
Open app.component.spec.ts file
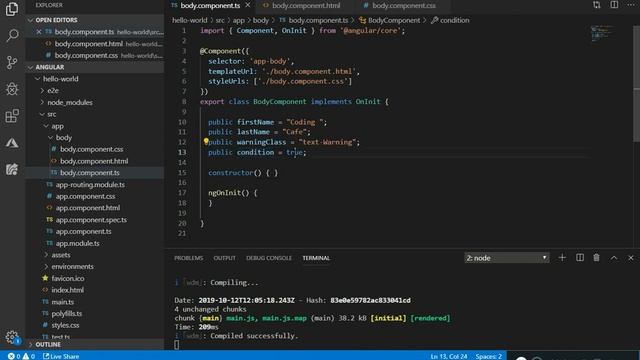coord(91,220)
